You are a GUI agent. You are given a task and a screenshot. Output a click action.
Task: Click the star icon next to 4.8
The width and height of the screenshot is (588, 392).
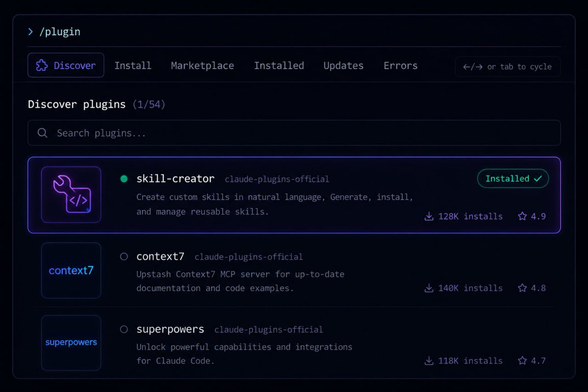click(x=522, y=288)
